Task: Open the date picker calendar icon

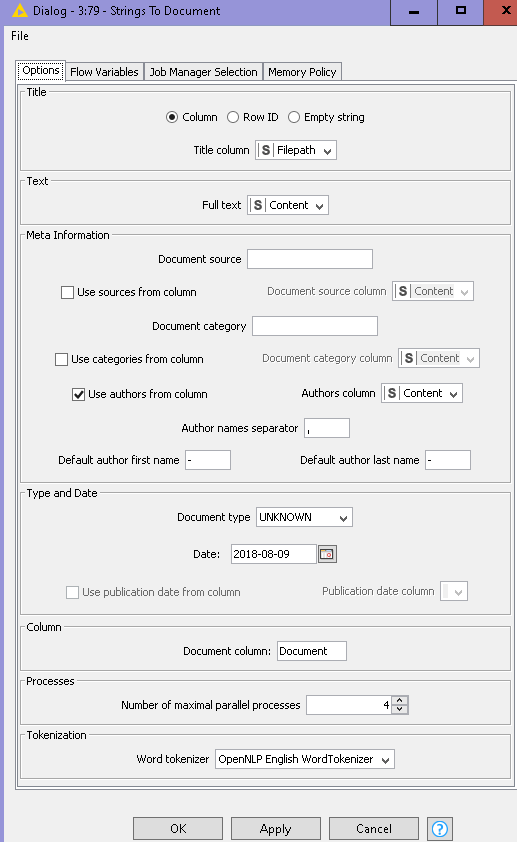Action: pos(327,554)
